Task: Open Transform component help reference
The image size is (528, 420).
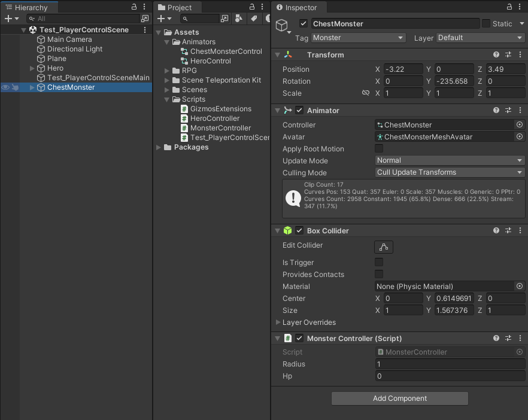Action: (x=496, y=54)
